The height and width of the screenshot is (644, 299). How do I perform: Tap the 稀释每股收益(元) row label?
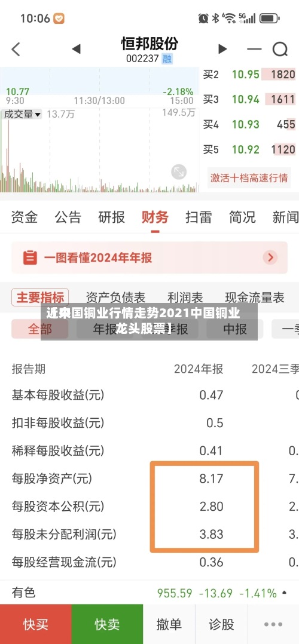pyautogui.click(x=57, y=450)
